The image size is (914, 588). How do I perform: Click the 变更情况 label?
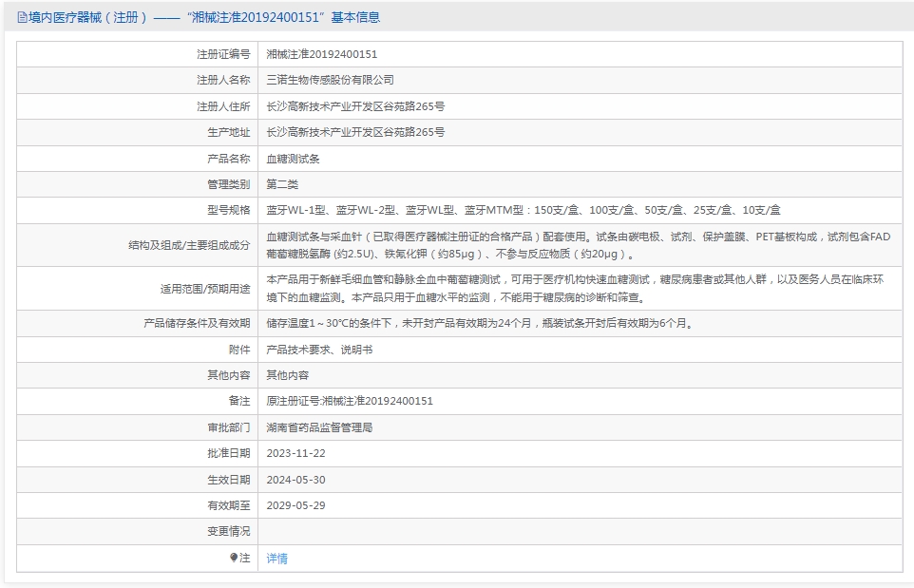(x=228, y=531)
